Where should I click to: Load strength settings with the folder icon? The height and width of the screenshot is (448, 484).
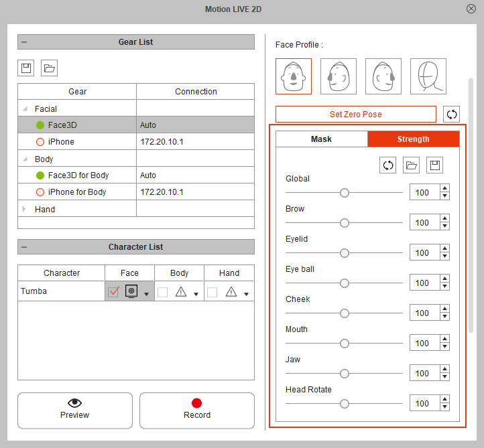(412, 165)
